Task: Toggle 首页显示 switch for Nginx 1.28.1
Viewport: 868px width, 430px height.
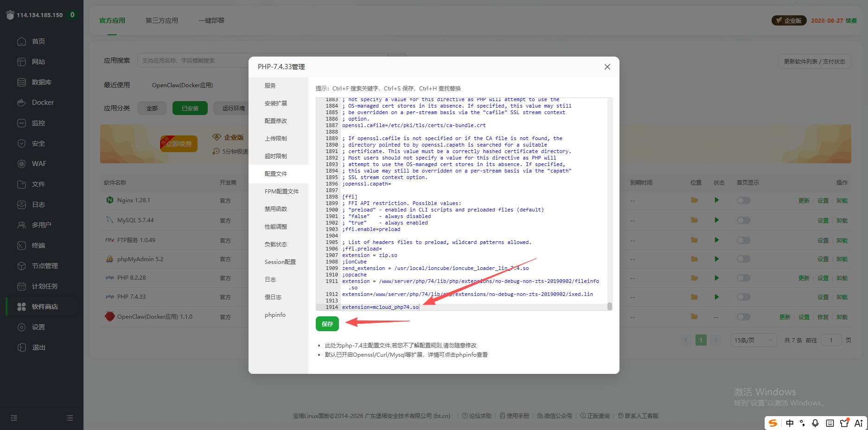Action: click(744, 200)
